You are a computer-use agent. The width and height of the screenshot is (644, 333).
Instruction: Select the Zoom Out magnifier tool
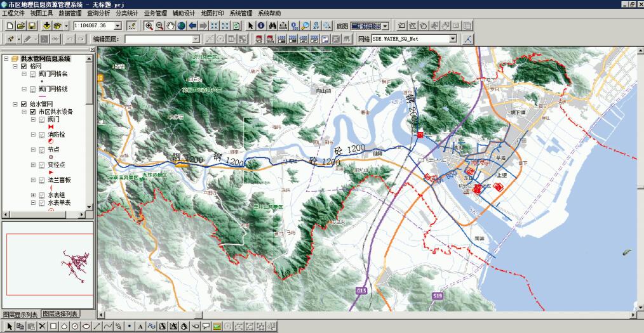pos(159,26)
